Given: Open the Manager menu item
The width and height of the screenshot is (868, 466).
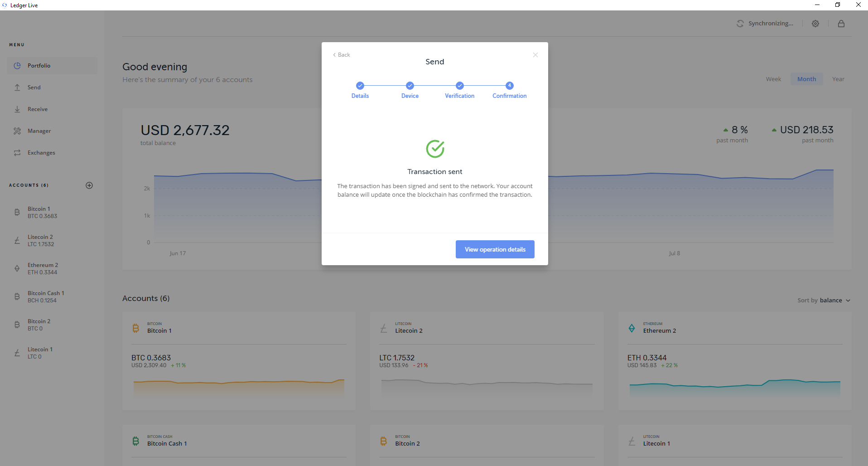Looking at the screenshot, I should (x=52, y=131).
